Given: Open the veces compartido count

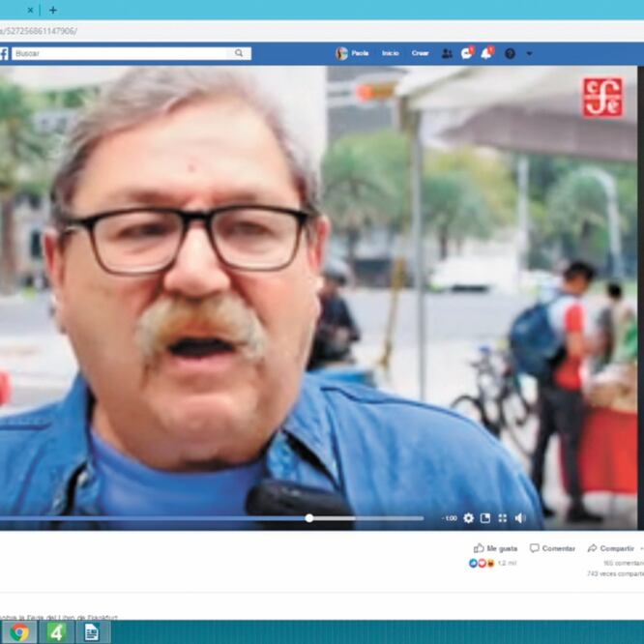Looking at the screenshot, I should (x=615, y=573).
